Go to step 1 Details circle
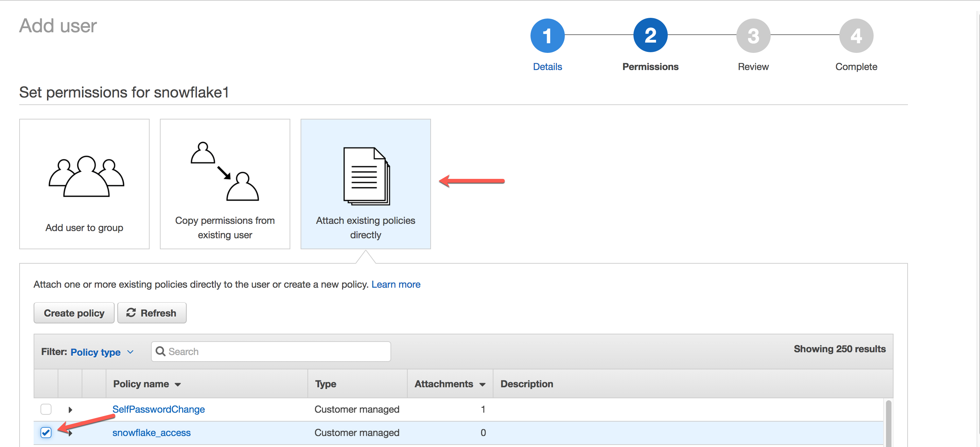The width and height of the screenshot is (980, 447). point(547,36)
